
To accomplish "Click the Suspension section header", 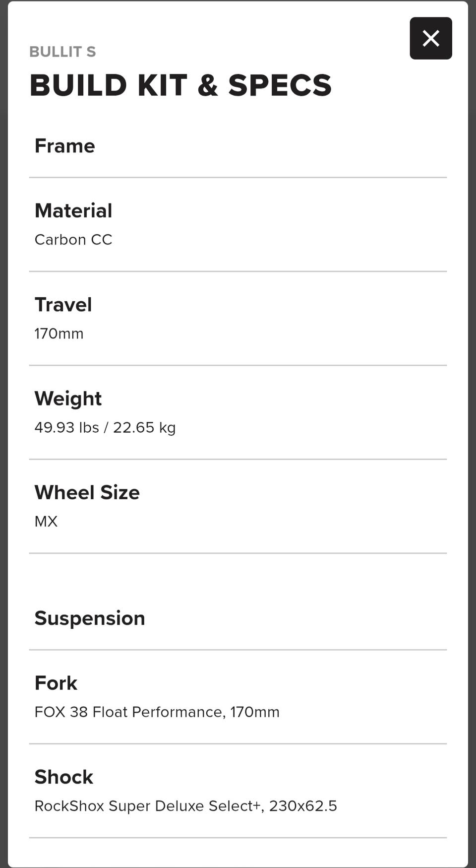I will 90,618.
